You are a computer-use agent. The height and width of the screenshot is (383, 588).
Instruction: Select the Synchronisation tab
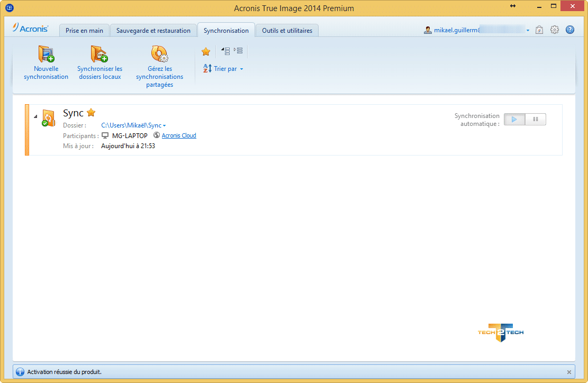[226, 30]
